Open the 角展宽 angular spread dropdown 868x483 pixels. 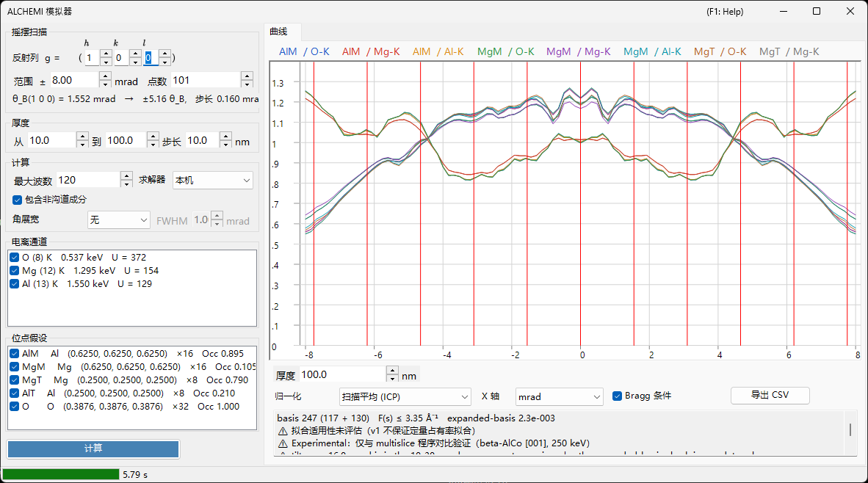point(118,220)
